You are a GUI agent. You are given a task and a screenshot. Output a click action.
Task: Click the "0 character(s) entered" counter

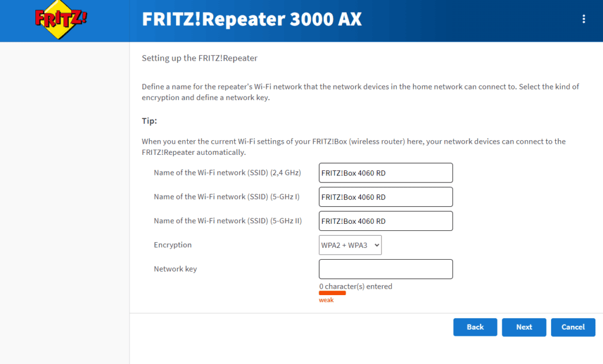pyautogui.click(x=356, y=286)
